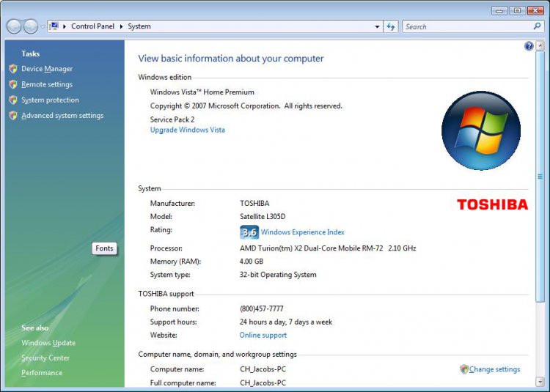Open Remote settings task link

[x=47, y=84]
